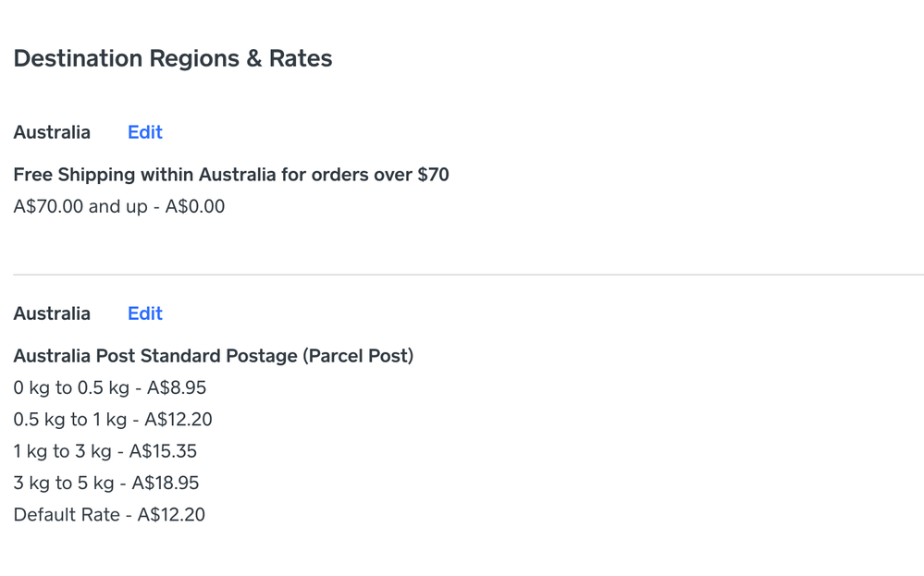The image size is (924, 576).
Task: Edit the Australia Post Standard Postage region
Action: click(144, 313)
